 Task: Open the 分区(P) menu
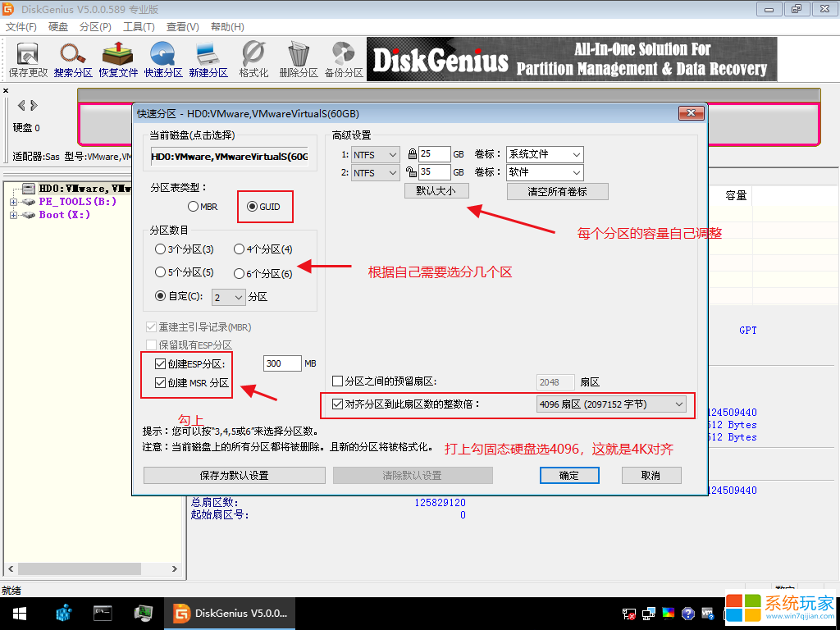tap(95, 27)
